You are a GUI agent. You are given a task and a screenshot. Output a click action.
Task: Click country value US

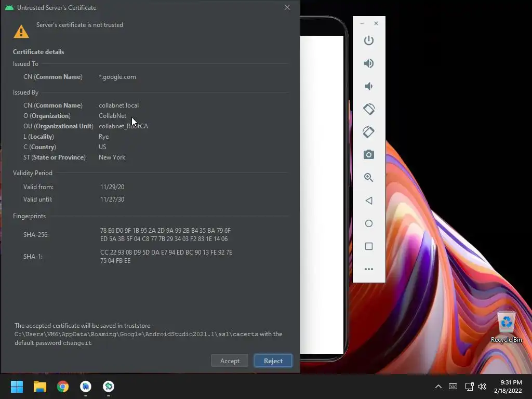point(102,147)
